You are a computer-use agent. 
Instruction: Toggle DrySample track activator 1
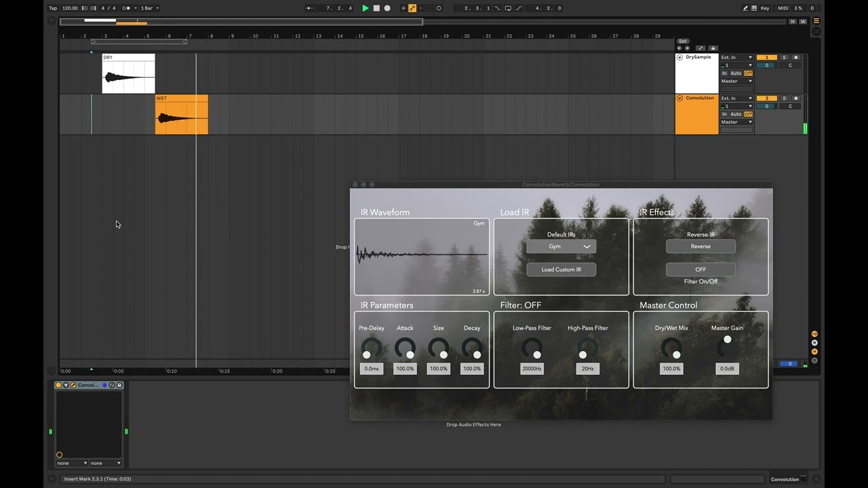click(767, 57)
